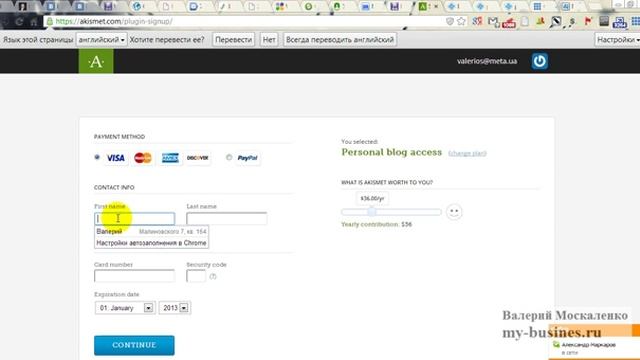
Task: Click the browser reload icon
Action: 19,22
